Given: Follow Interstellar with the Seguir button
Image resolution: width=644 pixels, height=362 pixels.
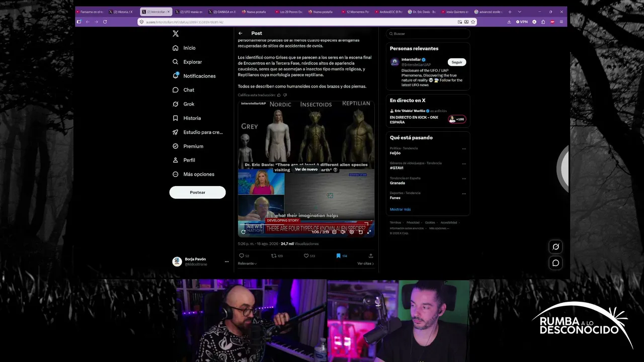Looking at the screenshot, I should pyautogui.click(x=457, y=62).
